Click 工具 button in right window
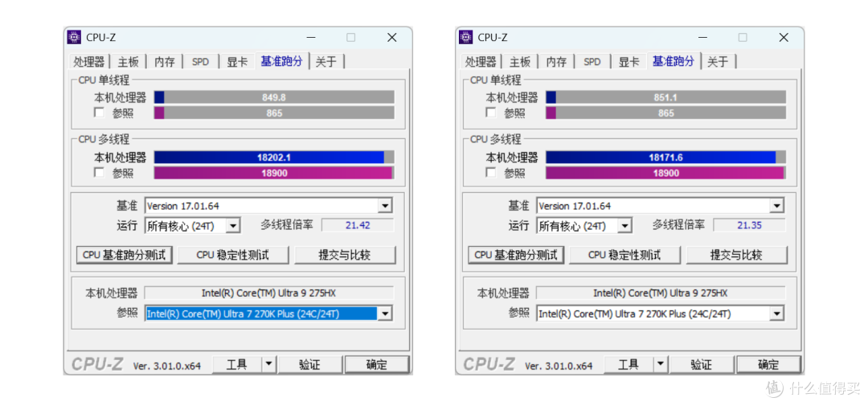This screenshot has width=868, height=406. point(628,364)
